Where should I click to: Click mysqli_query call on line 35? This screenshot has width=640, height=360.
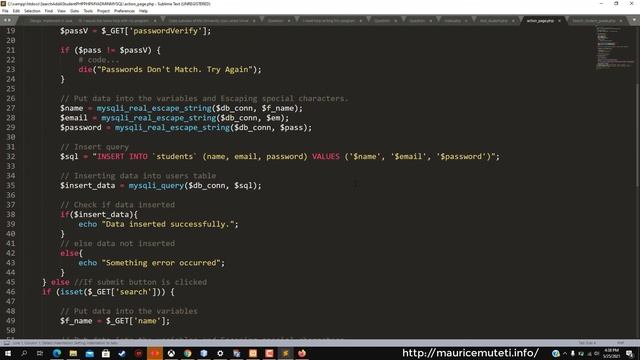click(156, 185)
